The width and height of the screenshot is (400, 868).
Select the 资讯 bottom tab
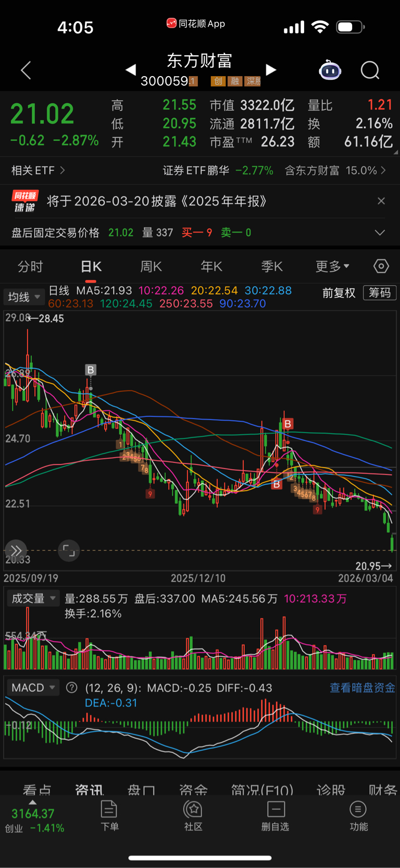coord(89,790)
